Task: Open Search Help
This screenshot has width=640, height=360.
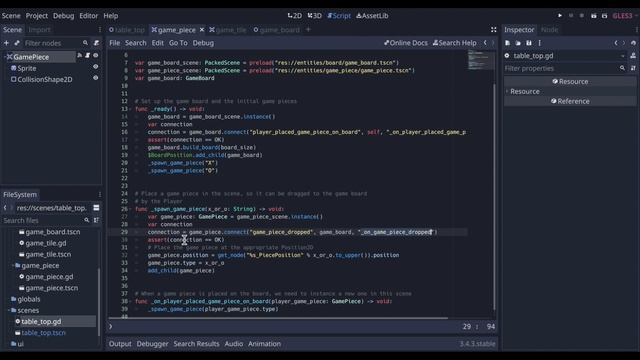Action: [x=454, y=43]
